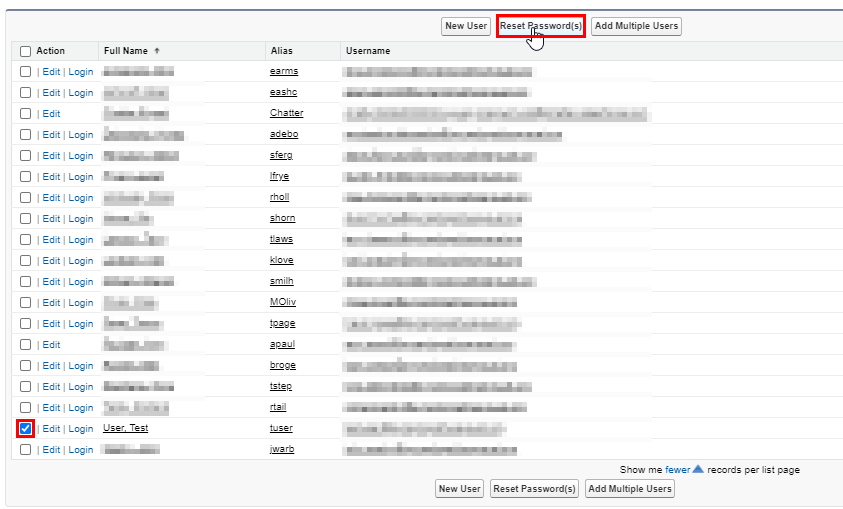This screenshot has width=843, height=509.
Task: Click the bottom New User button
Action: (x=459, y=489)
